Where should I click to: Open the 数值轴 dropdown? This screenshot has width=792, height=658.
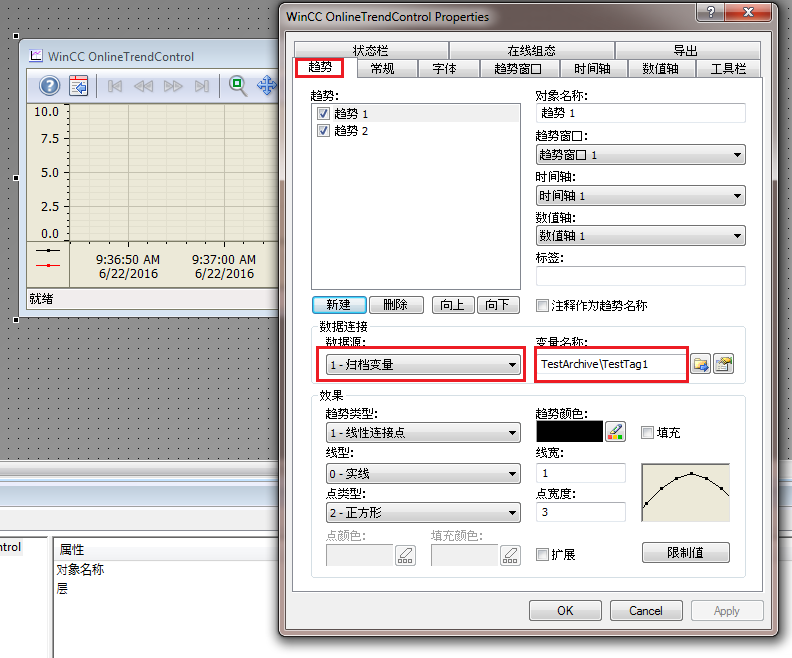pos(640,236)
